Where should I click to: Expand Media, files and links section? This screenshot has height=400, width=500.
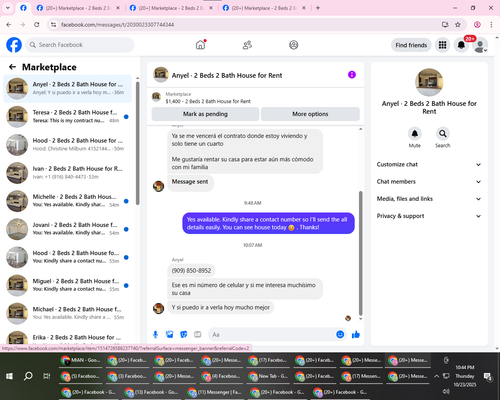click(x=429, y=199)
